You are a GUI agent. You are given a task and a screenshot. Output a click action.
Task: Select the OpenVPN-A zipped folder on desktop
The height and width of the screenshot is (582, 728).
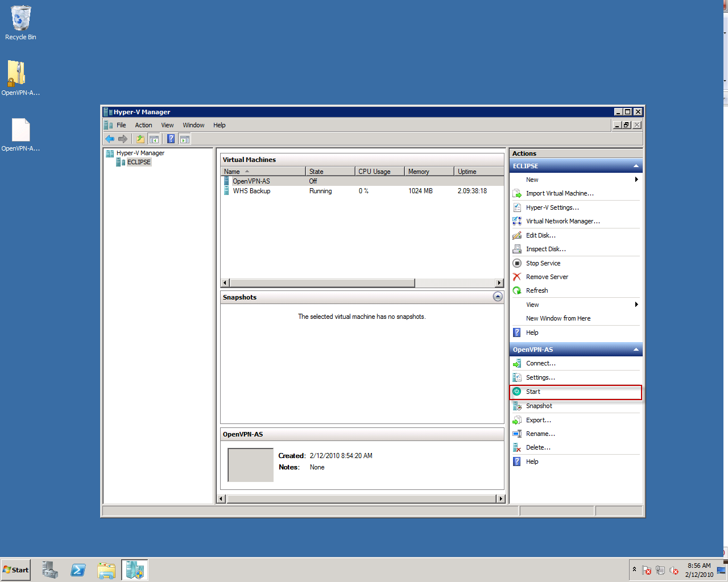click(20, 78)
